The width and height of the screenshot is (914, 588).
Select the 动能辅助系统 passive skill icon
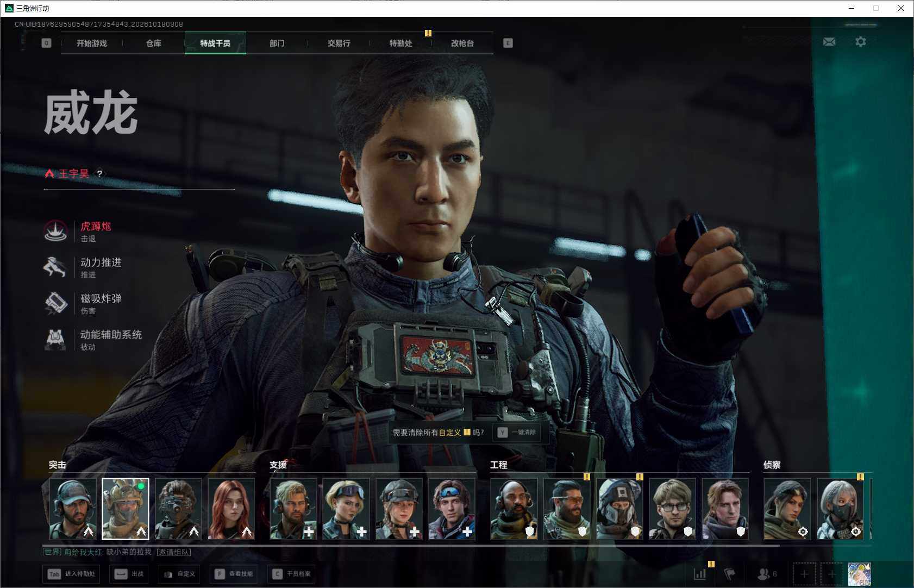[55, 340]
